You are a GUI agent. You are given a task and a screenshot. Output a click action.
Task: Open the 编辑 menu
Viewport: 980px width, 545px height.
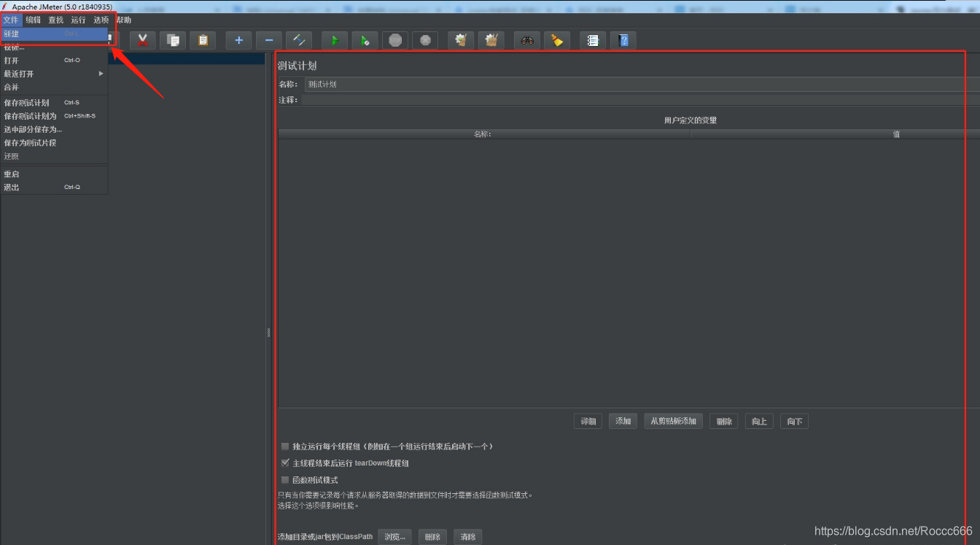pos(33,20)
